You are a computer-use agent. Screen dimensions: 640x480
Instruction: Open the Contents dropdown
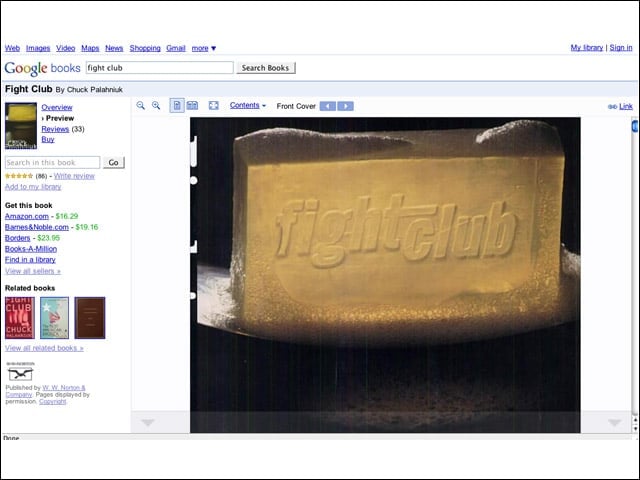(248, 105)
